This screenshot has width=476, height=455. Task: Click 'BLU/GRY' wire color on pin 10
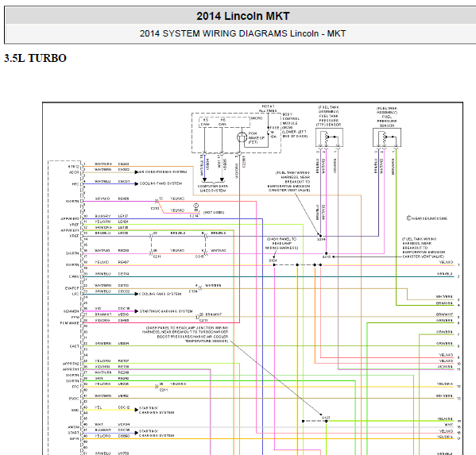103,216
